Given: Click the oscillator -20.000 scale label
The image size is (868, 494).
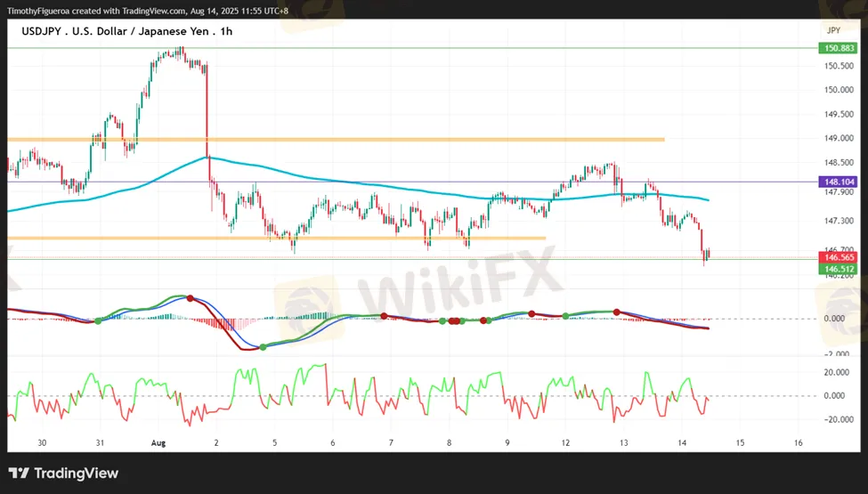Looking at the screenshot, I should (x=835, y=419).
